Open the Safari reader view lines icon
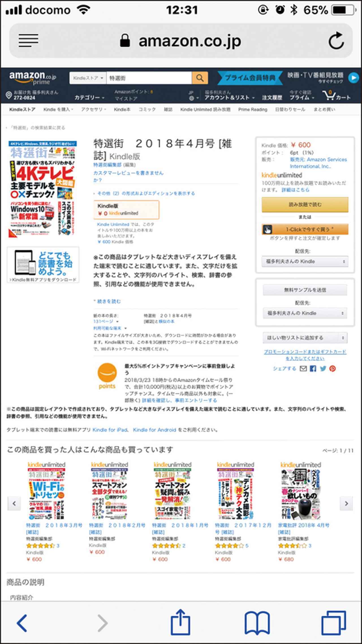 (29, 40)
